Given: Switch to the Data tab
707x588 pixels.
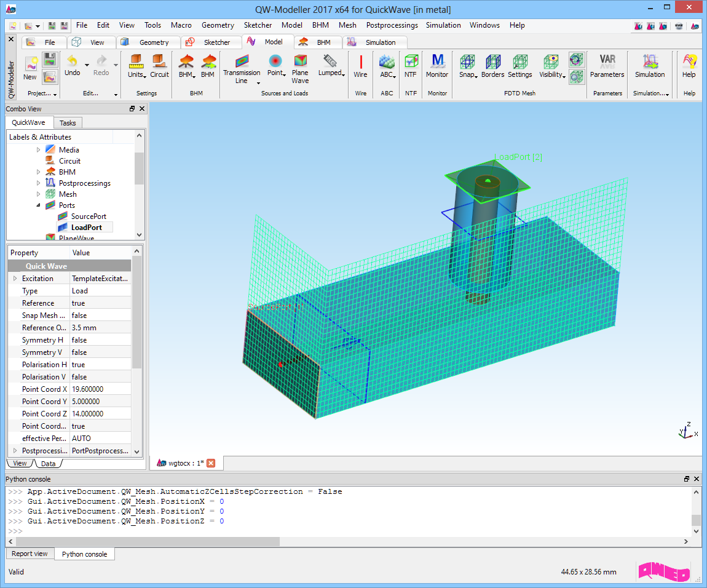Looking at the screenshot, I should 48,464.
